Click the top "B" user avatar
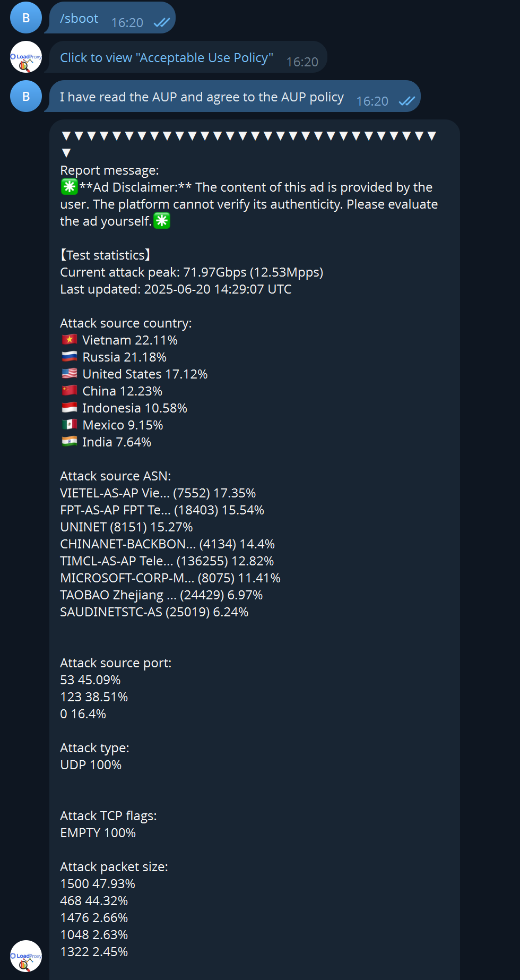The height and width of the screenshot is (980, 520). [25, 18]
